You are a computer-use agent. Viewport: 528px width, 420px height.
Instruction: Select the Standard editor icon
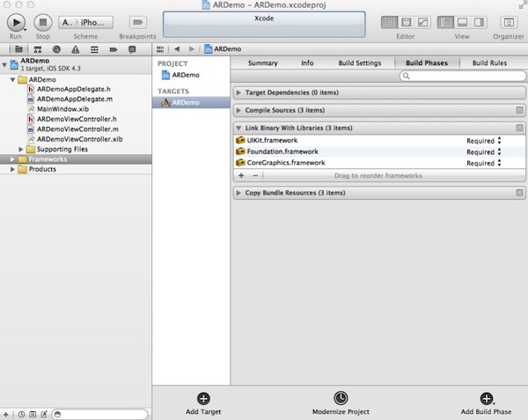point(389,23)
